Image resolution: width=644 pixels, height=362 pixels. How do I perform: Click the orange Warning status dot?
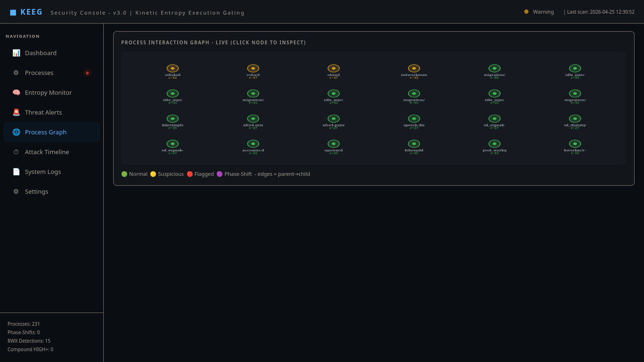pos(526,12)
